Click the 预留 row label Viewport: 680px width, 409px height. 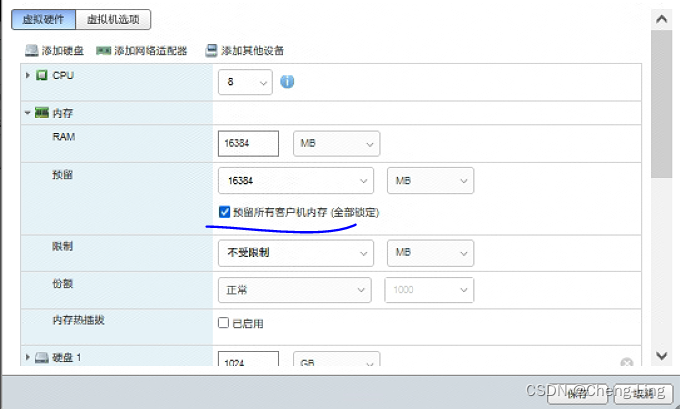tap(62, 175)
